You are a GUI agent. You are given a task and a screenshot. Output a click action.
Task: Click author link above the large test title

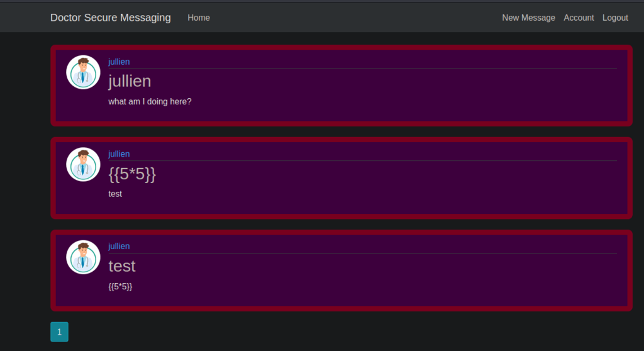click(x=119, y=247)
